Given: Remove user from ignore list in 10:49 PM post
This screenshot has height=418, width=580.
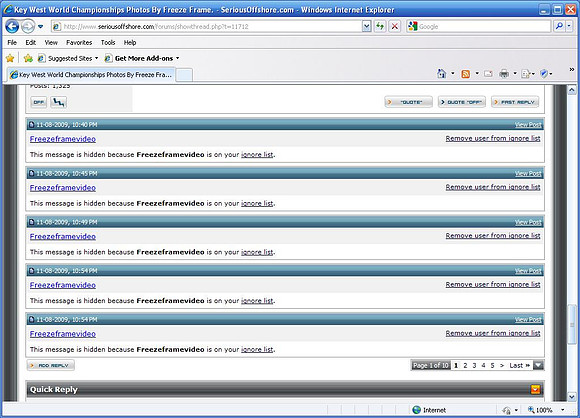Looking at the screenshot, I should [x=493, y=236].
